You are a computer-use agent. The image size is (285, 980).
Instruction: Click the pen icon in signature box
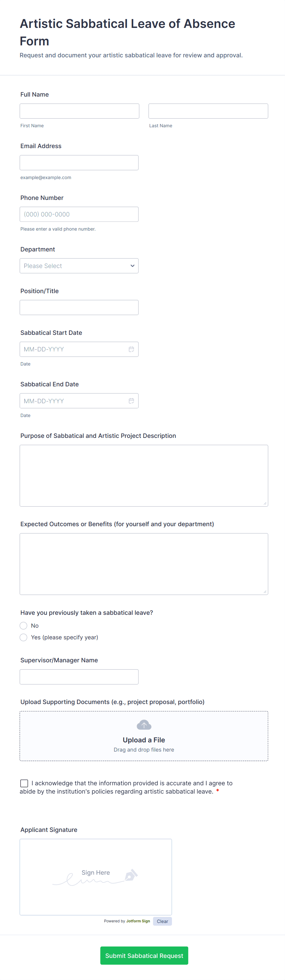tap(131, 875)
